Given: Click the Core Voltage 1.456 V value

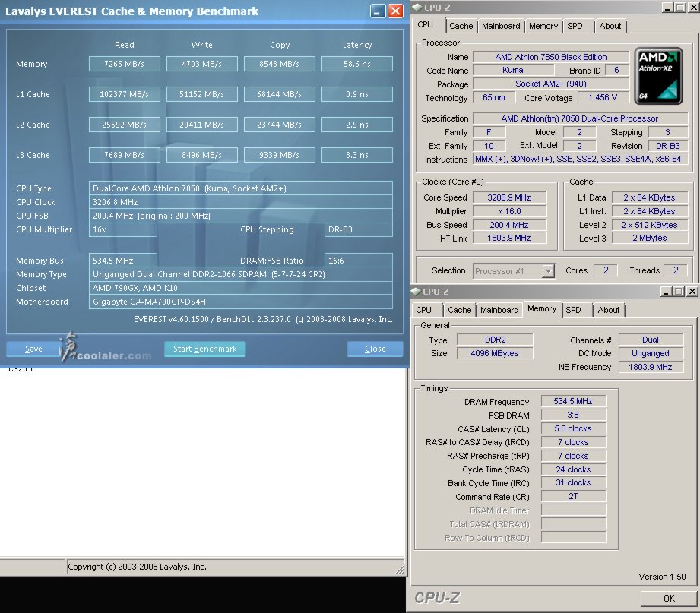Looking at the screenshot, I should coord(603,97).
